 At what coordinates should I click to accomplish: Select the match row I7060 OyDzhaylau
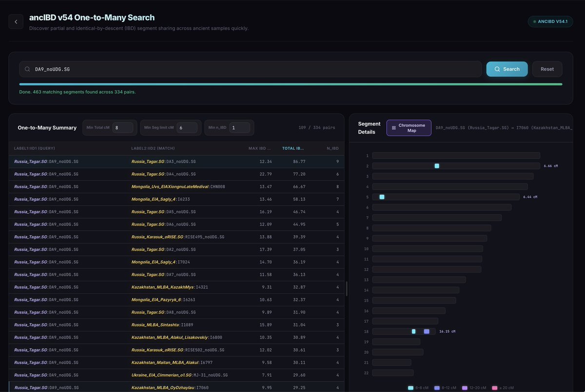pyautogui.click(x=176, y=388)
